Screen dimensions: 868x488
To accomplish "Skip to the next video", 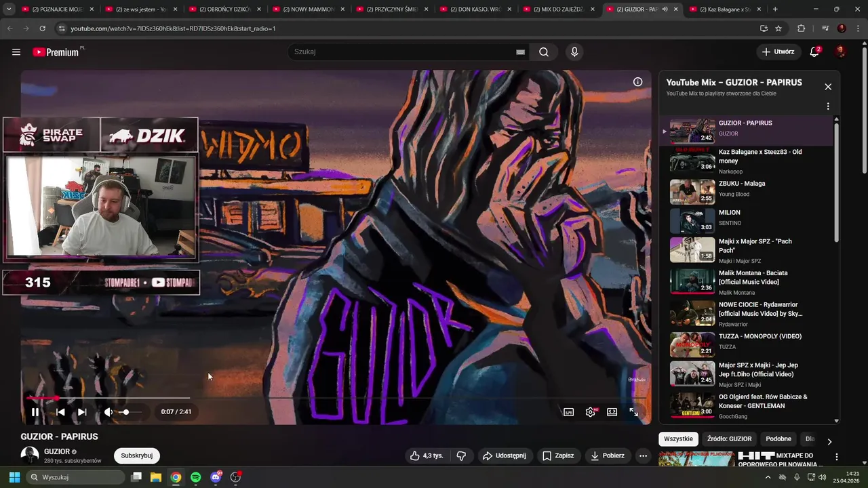I will click(82, 411).
